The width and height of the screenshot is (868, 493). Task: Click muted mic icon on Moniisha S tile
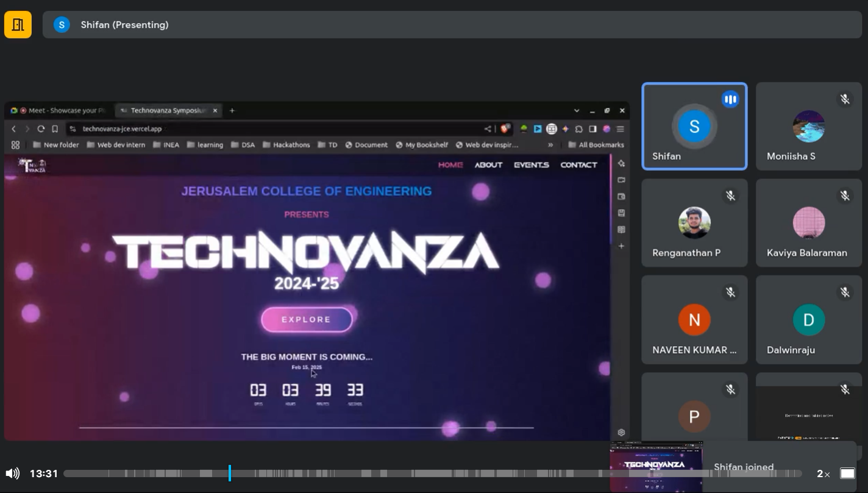coord(845,99)
